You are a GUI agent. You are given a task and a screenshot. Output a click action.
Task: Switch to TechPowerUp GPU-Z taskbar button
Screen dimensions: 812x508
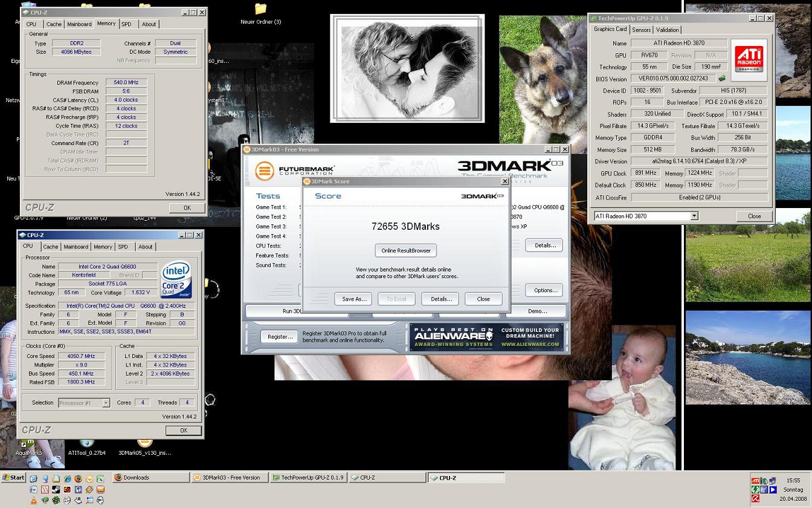(x=308, y=478)
